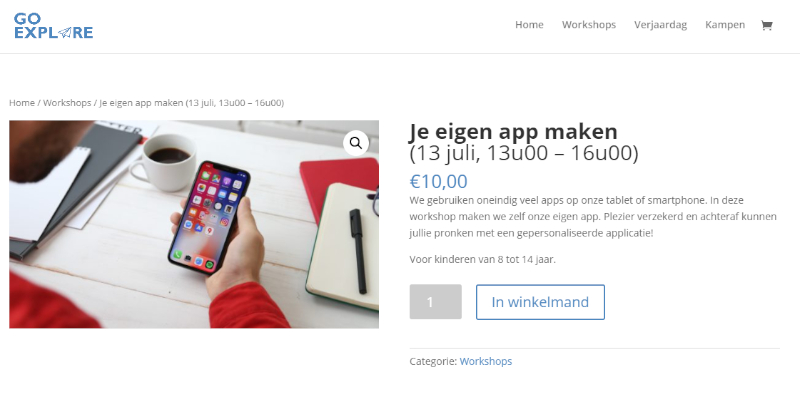Open the Home menu item in navigation
The image size is (800, 400).
tap(529, 24)
